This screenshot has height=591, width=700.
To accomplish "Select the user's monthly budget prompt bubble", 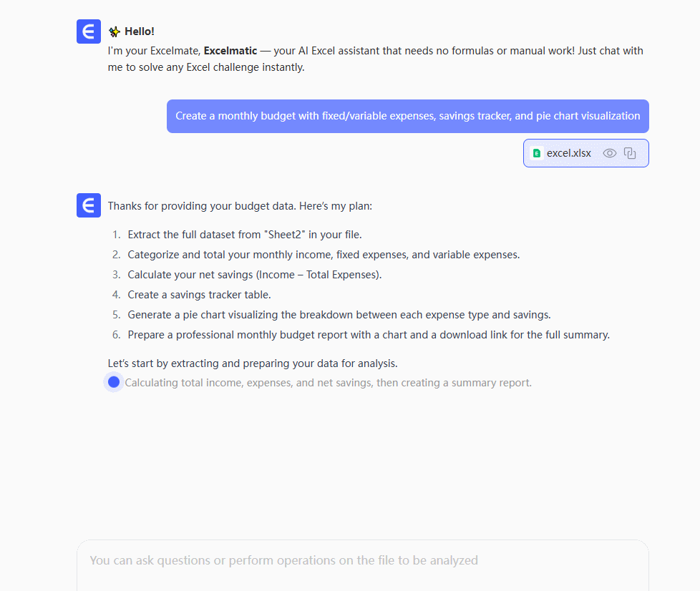I will (407, 116).
